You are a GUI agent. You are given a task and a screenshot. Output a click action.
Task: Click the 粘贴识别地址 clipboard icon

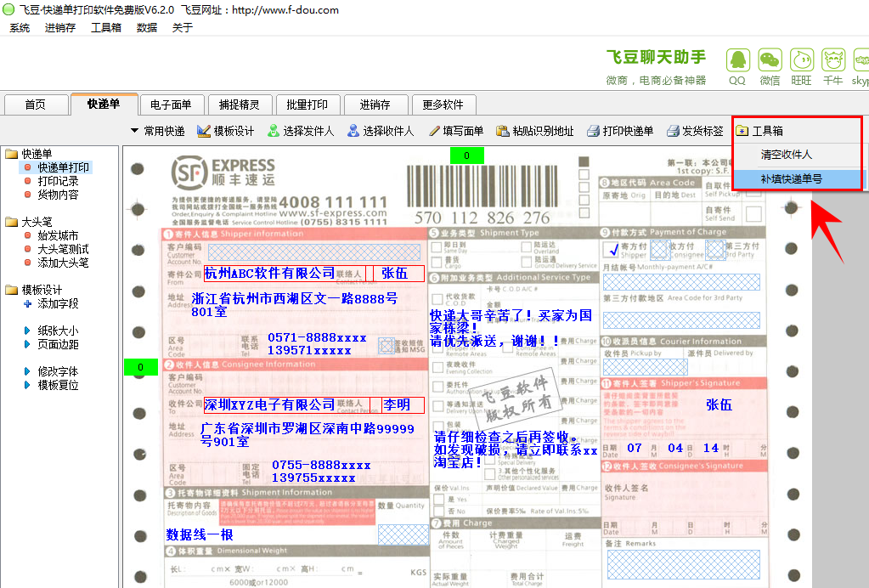pos(503,131)
